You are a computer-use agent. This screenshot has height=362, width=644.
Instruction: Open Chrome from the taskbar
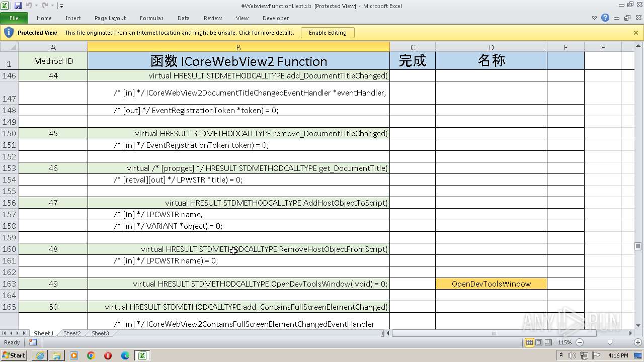pyautogui.click(x=91, y=355)
